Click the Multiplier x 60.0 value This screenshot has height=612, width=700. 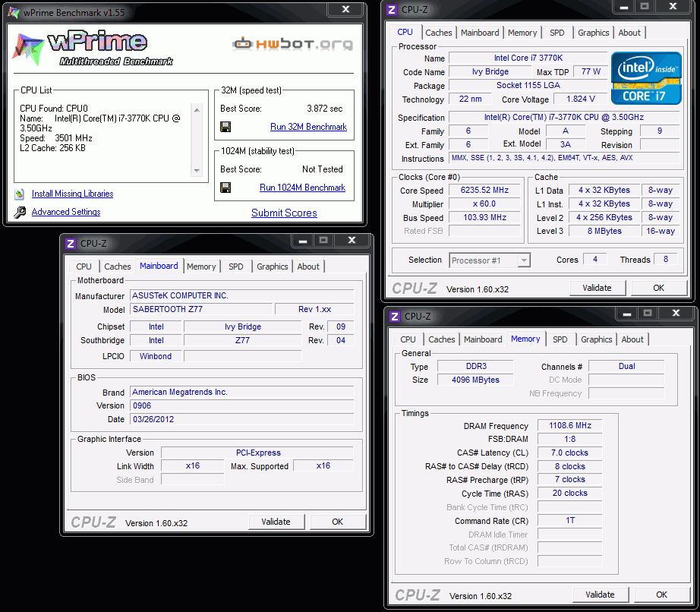point(484,204)
